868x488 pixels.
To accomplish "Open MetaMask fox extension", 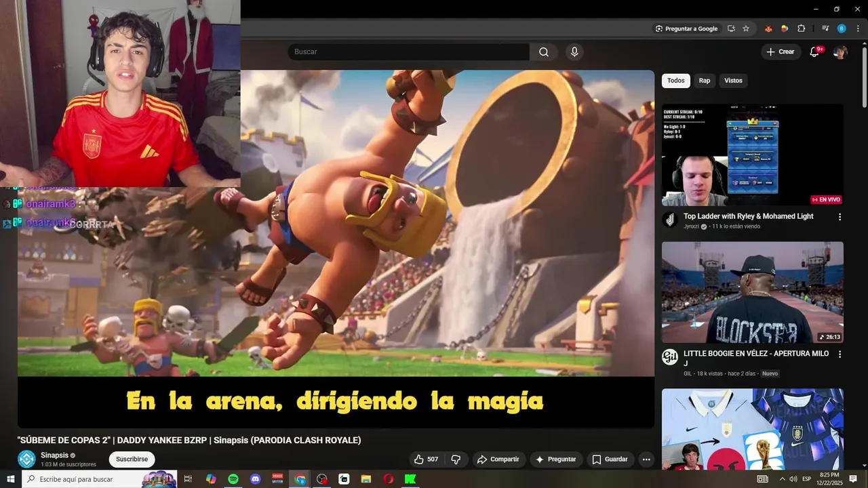I will click(768, 28).
